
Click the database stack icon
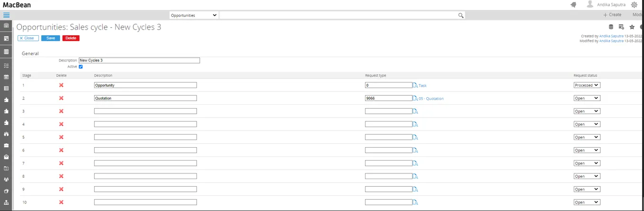pos(611,27)
